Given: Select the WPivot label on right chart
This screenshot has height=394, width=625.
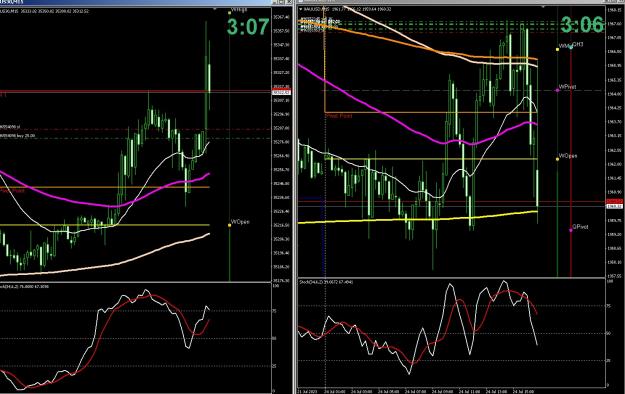Looking at the screenshot, I should (567, 87).
